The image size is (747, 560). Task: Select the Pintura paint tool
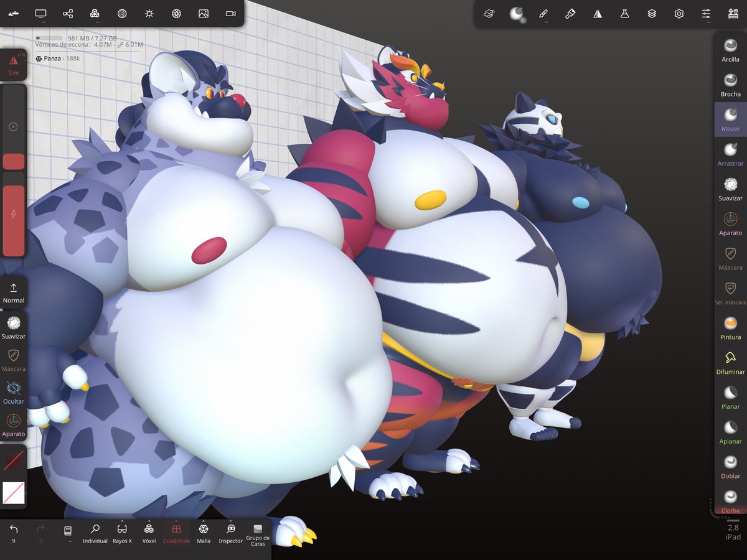(x=730, y=329)
